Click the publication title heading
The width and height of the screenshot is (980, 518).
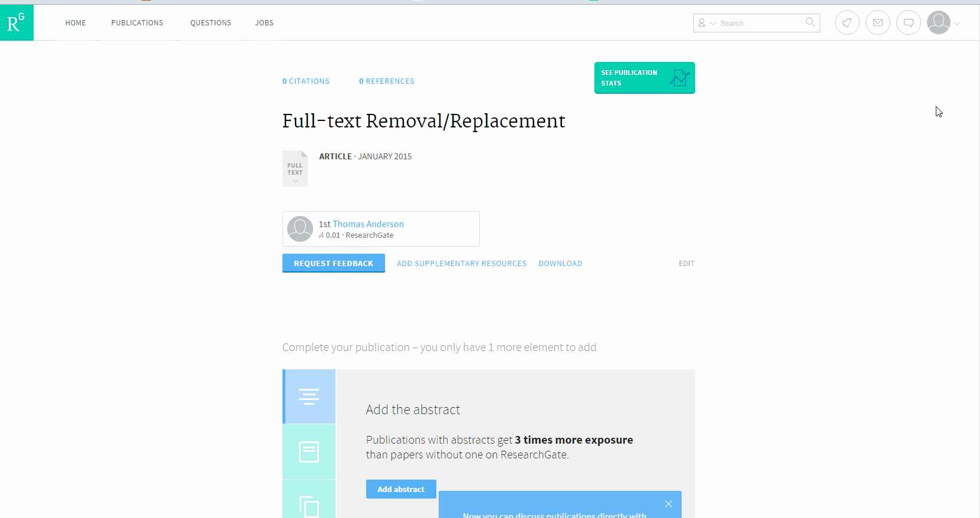coord(423,121)
